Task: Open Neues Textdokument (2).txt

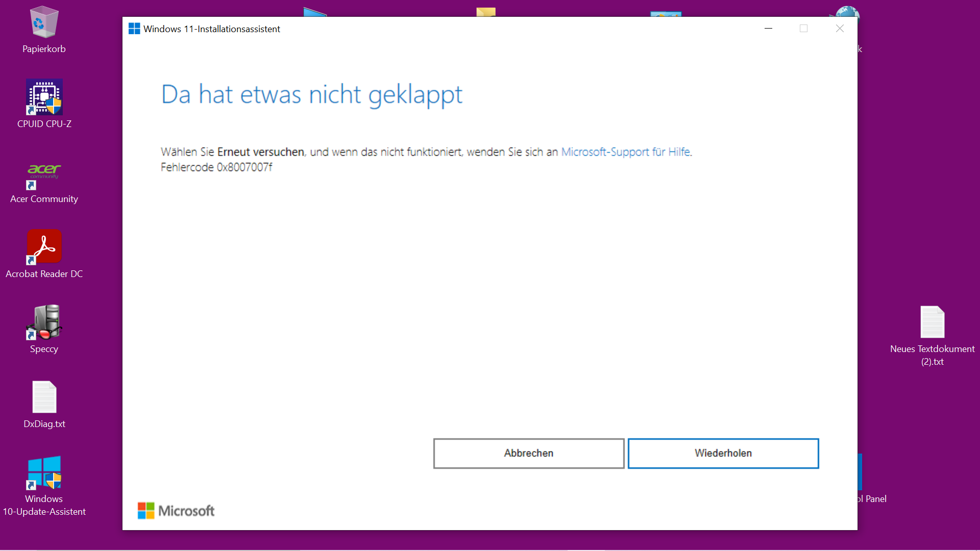Action: (x=933, y=321)
